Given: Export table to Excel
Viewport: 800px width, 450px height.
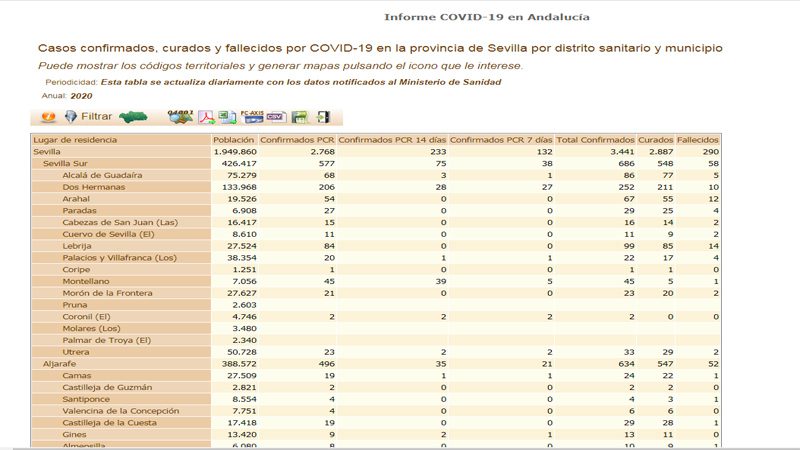Looking at the screenshot, I should [228, 117].
